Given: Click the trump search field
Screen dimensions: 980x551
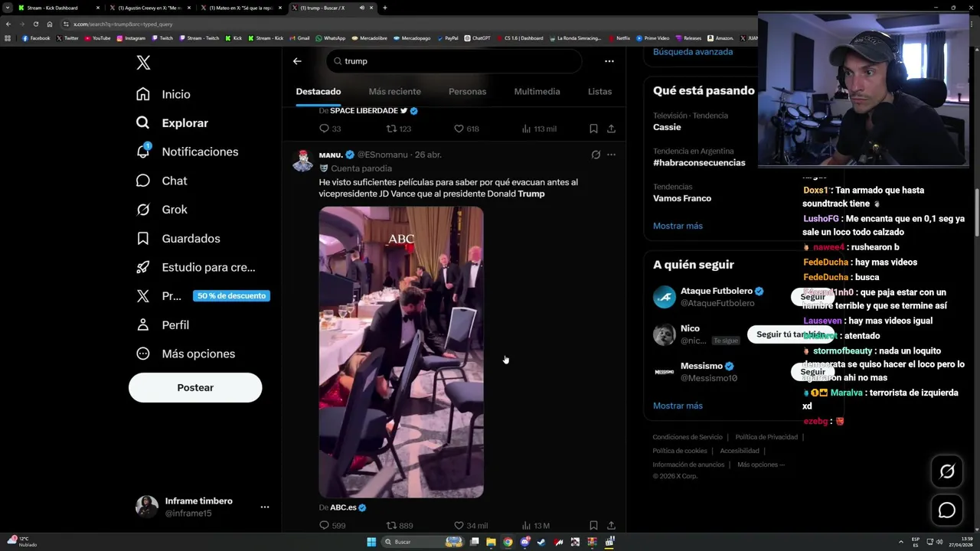Looking at the screenshot, I should tap(454, 61).
